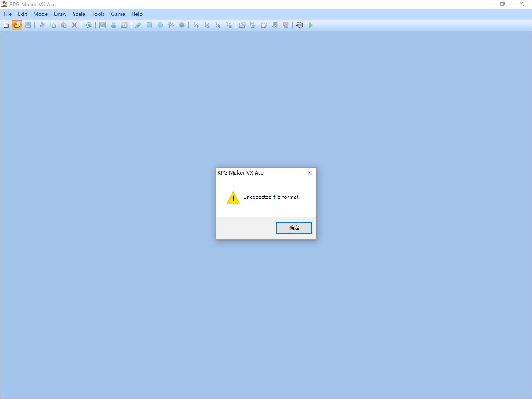Open the Sound Test music note icon
The height and width of the screenshot is (399, 532).
(x=275, y=25)
